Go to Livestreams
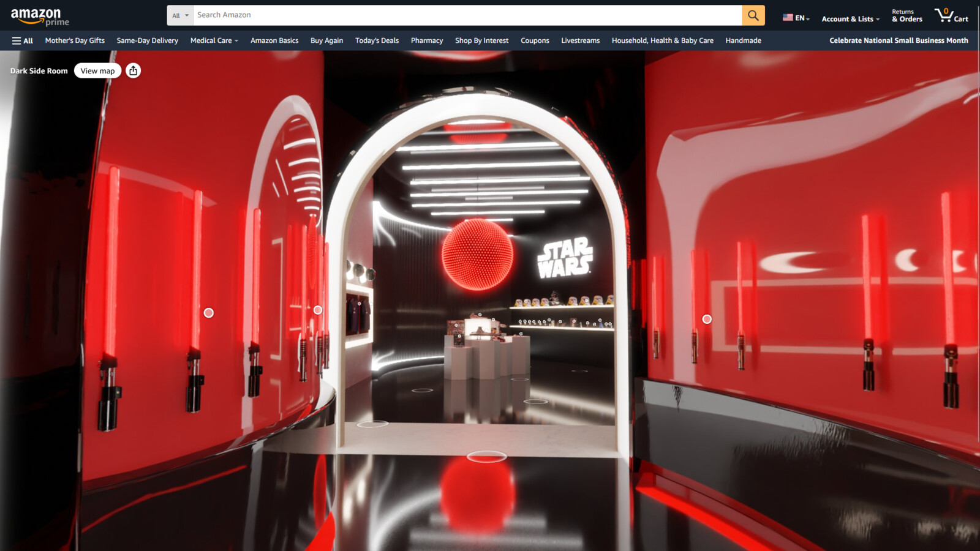980x551 pixels. point(580,40)
